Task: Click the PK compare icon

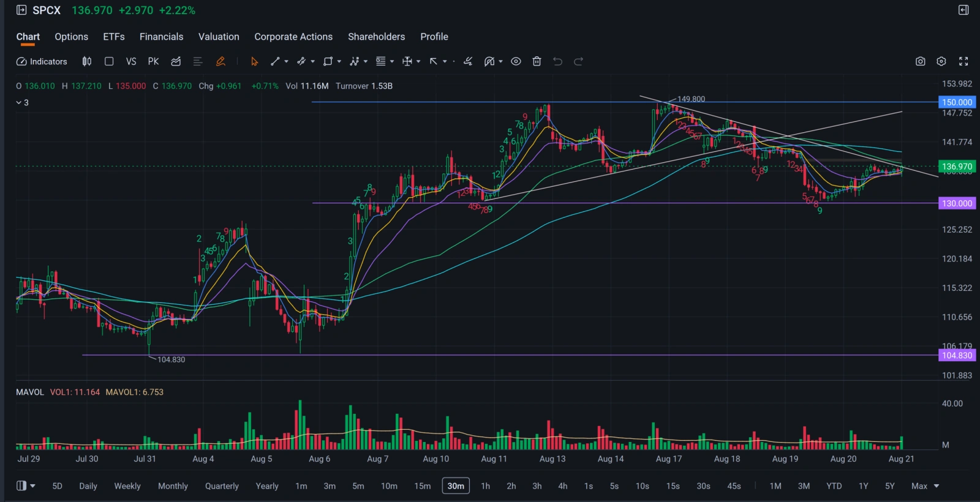Action: point(153,61)
